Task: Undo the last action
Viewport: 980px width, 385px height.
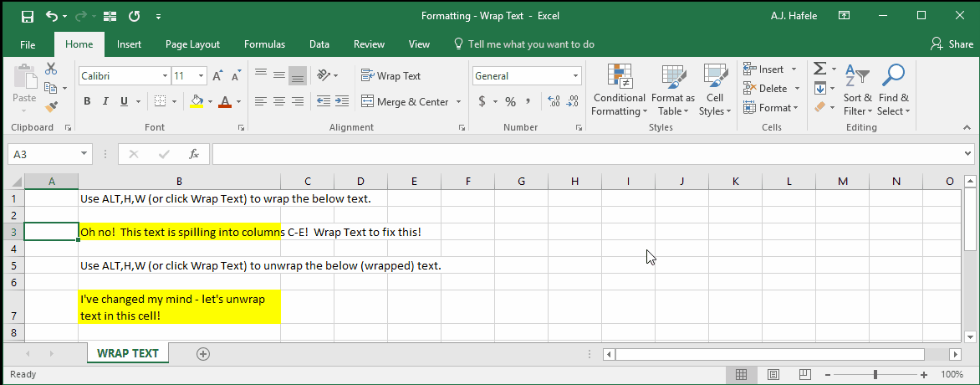Action: (x=52, y=16)
